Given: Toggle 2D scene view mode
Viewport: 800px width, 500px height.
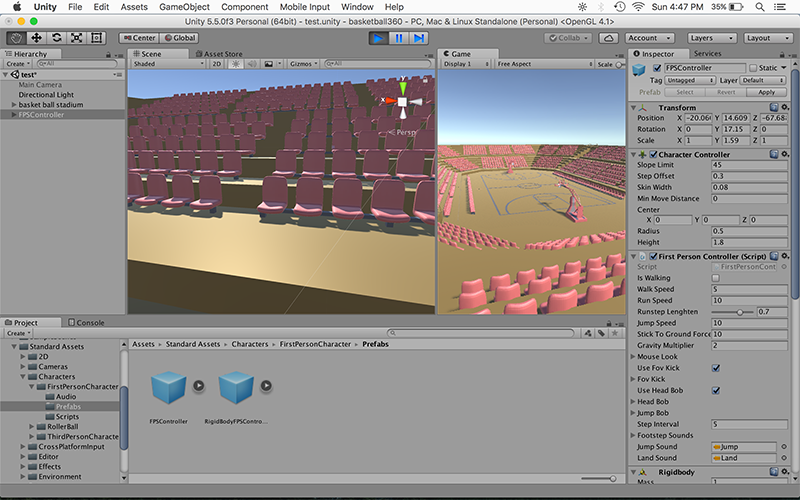Looking at the screenshot, I should coord(217,64).
